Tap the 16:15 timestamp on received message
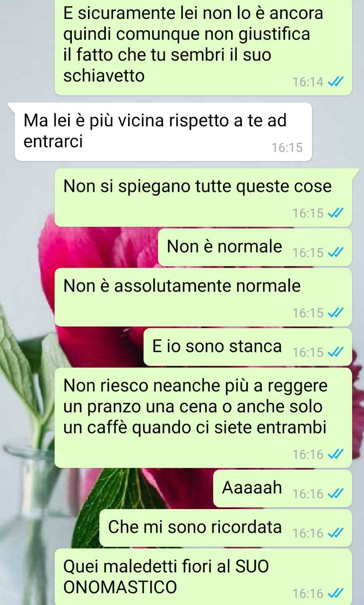 point(287,148)
